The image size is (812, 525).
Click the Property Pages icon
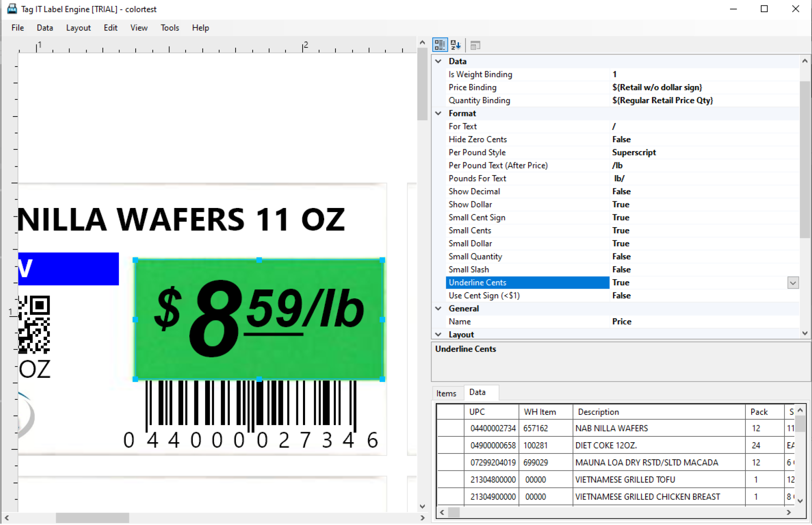[475, 45]
